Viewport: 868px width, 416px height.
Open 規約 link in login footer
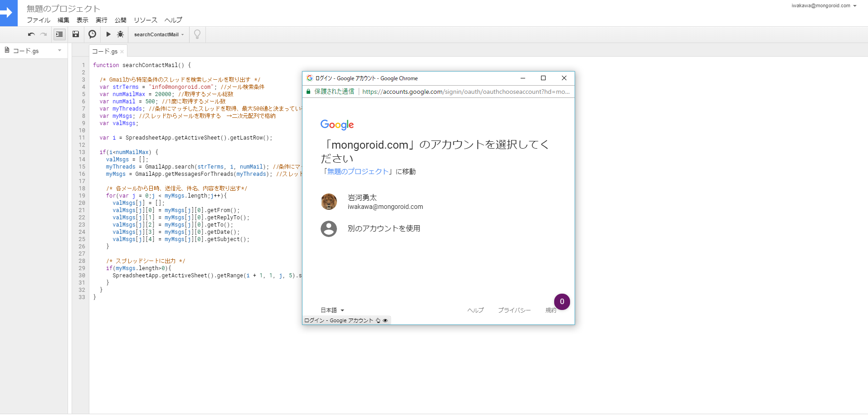[x=551, y=310]
